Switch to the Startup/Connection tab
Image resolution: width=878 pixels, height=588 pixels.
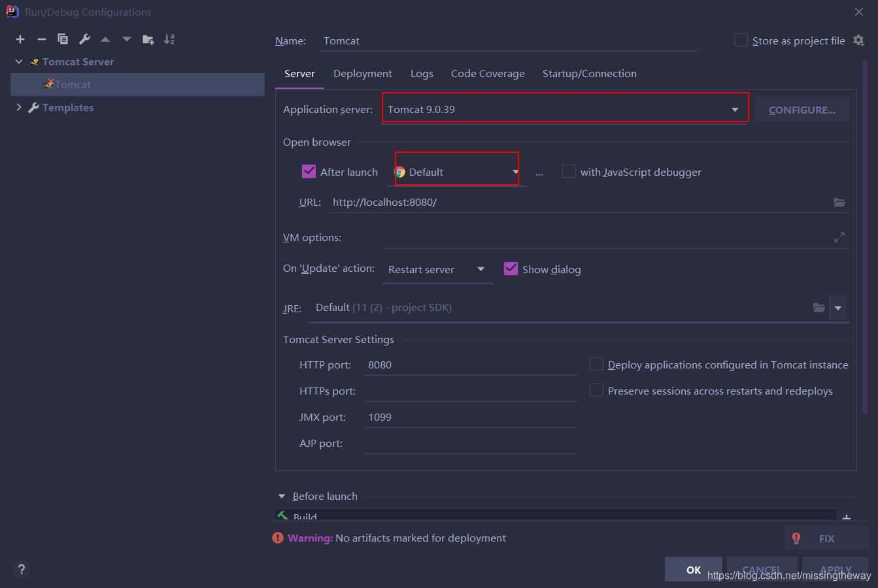point(590,74)
